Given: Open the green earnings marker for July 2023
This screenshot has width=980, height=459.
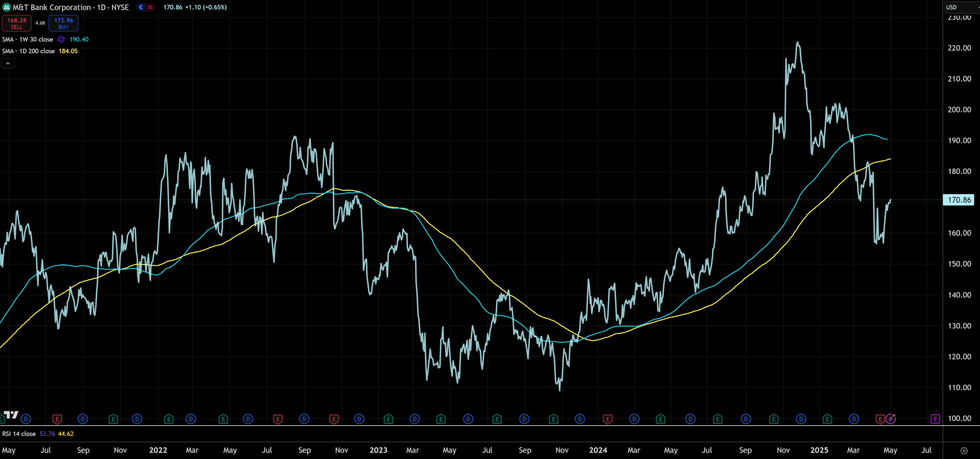Looking at the screenshot, I should [x=497, y=419].
